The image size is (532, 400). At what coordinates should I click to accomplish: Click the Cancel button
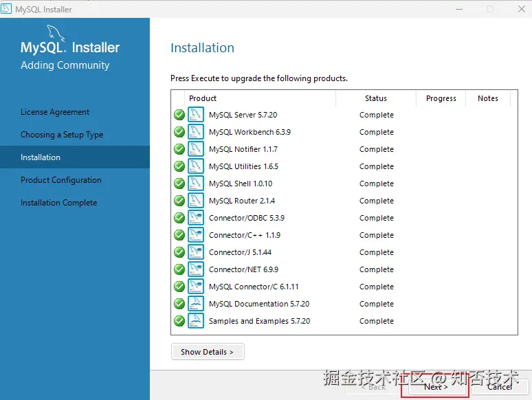[x=500, y=387]
